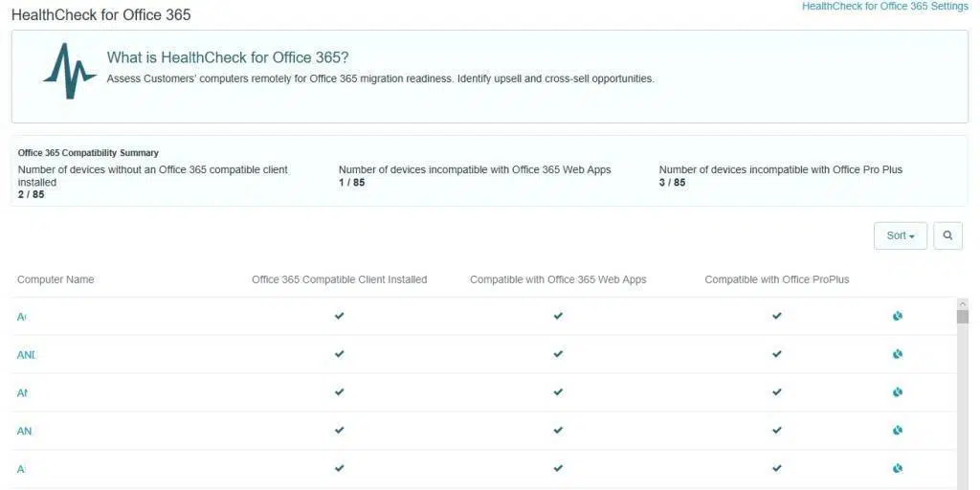Open HealthCheck for Office 365 Settings link

click(884, 7)
